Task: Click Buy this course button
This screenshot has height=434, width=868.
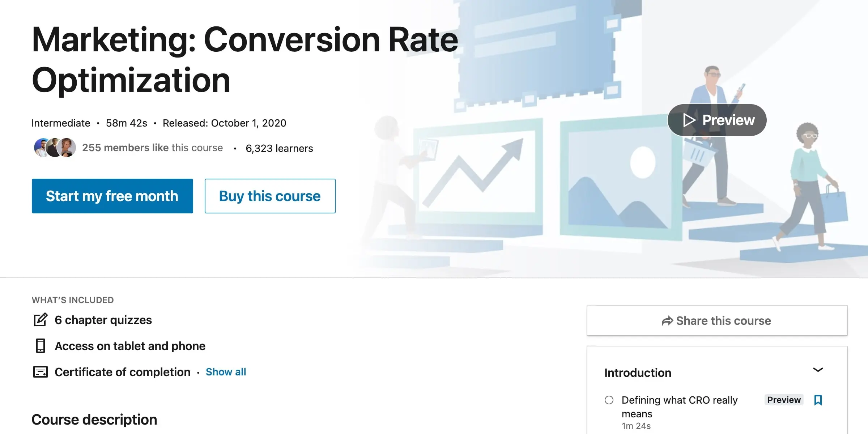Action: pos(270,196)
